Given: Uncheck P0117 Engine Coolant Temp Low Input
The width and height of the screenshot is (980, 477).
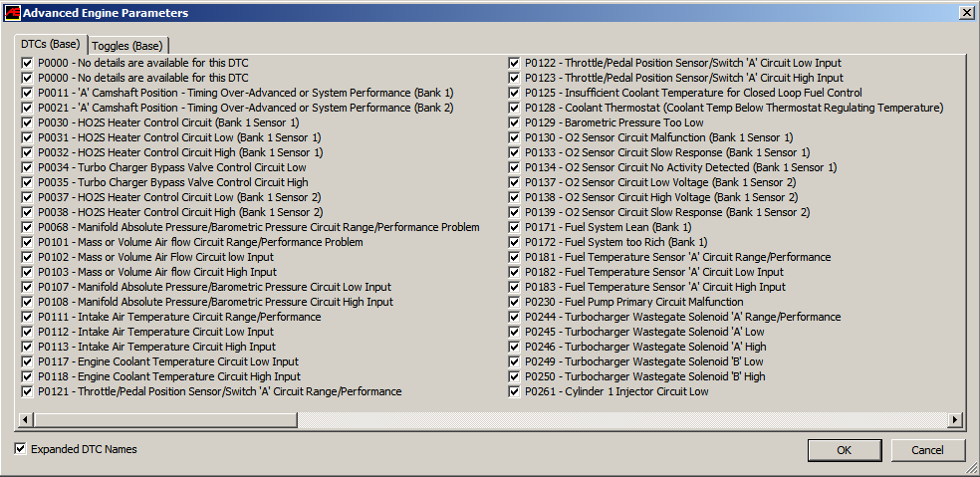Looking at the screenshot, I should (x=27, y=361).
